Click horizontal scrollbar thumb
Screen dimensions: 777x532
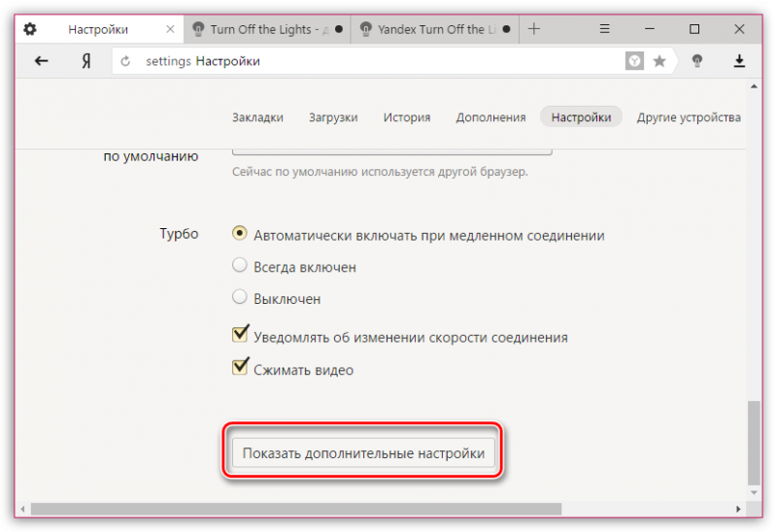coord(296,509)
